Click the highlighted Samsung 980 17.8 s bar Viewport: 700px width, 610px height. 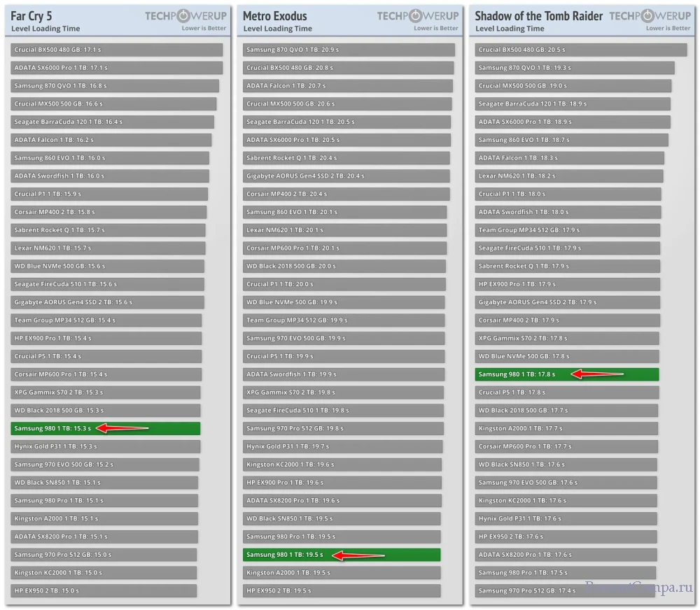tap(567, 374)
